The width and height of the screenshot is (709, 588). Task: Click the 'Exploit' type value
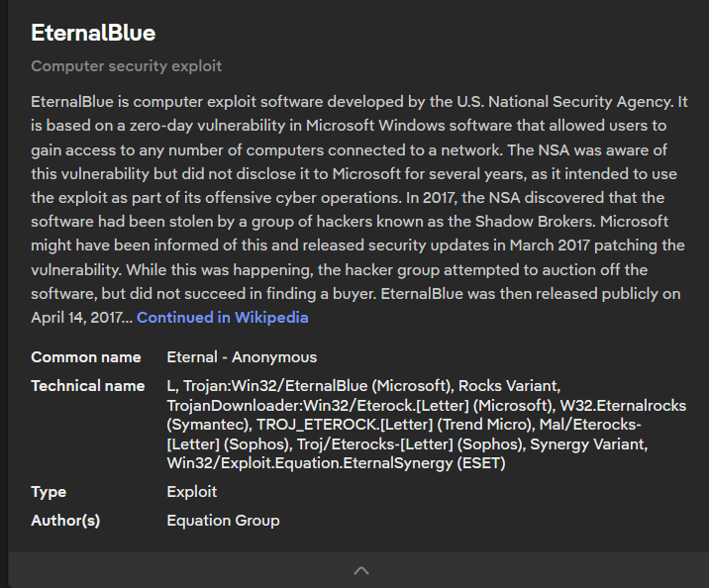pos(192,492)
